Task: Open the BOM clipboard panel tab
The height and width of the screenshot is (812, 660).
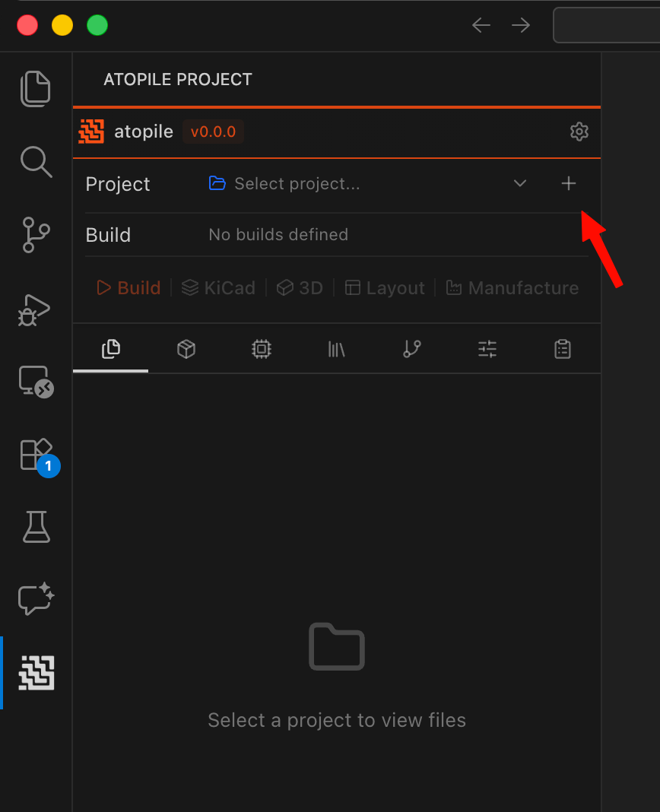Action: (x=562, y=349)
